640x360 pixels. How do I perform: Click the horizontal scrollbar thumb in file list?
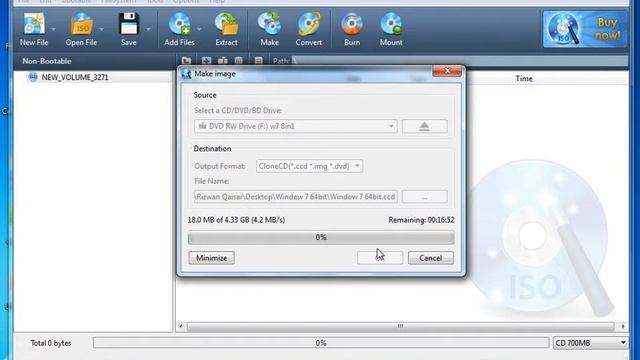pos(400,326)
